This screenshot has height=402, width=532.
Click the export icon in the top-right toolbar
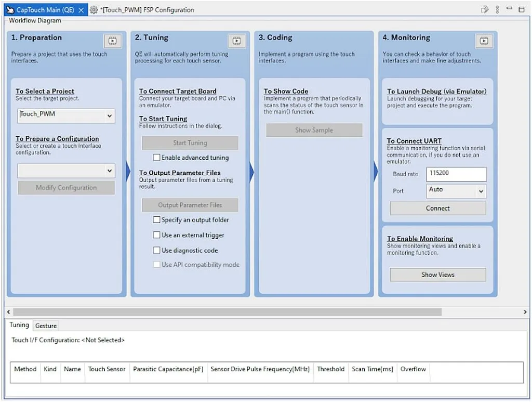pyautogui.click(x=485, y=9)
